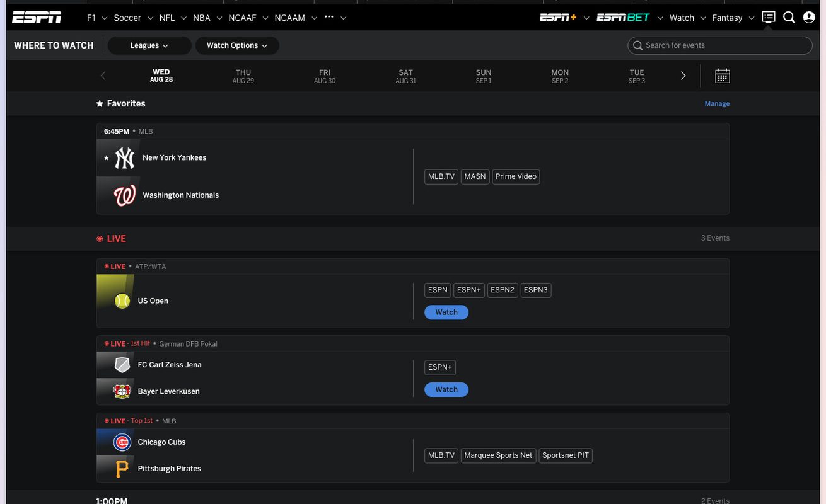Click the ESPN2 channel tag

pos(503,290)
